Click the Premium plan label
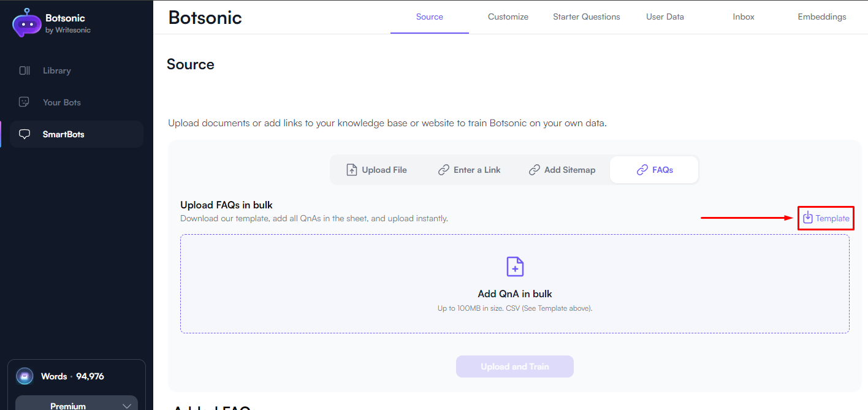This screenshot has height=410, width=868. (68, 406)
